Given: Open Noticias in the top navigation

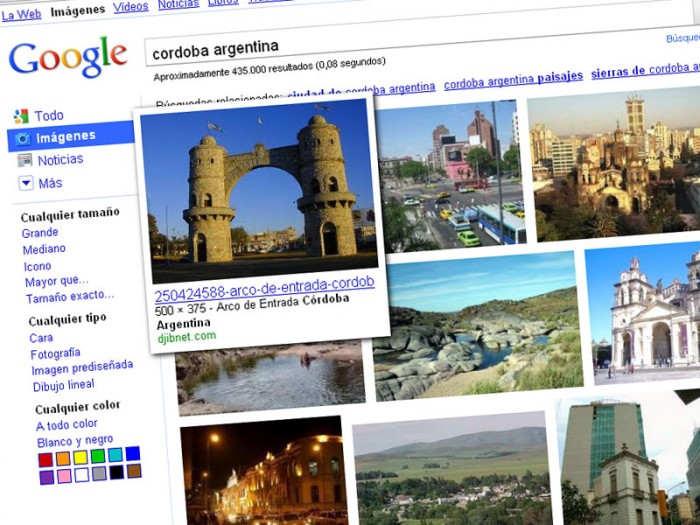Looking at the screenshot, I should (x=178, y=4).
